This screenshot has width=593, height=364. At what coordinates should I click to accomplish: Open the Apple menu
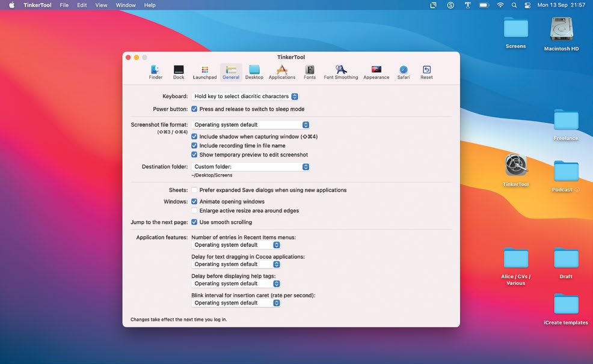point(11,5)
